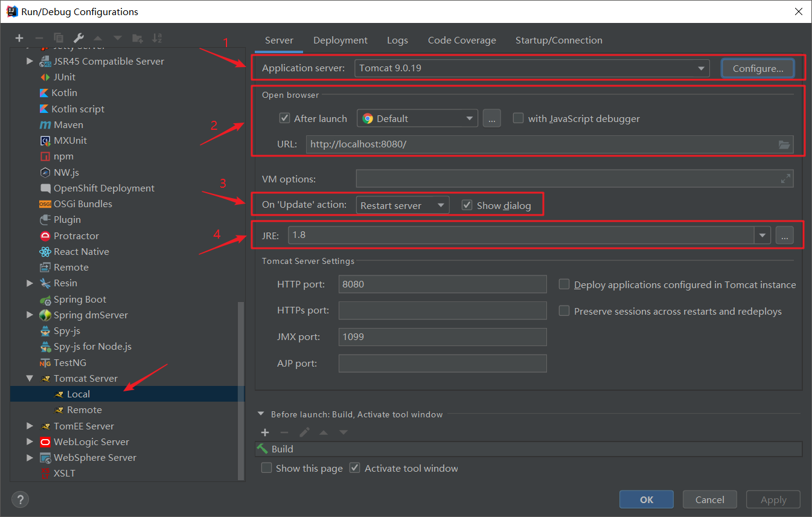Open the JRE dropdown arrow
The height and width of the screenshot is (517, 812).
[x=763, y=235]
